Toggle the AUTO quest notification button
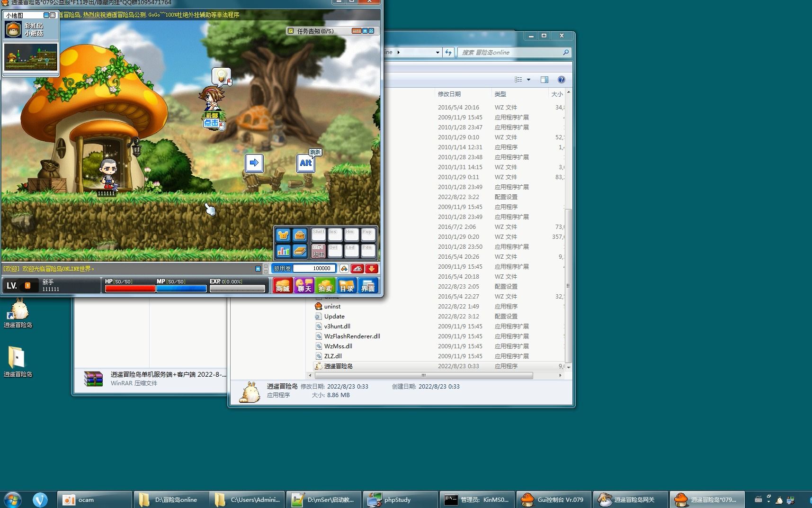This screenshot has height=508, width=812. [x=357, y=31]
